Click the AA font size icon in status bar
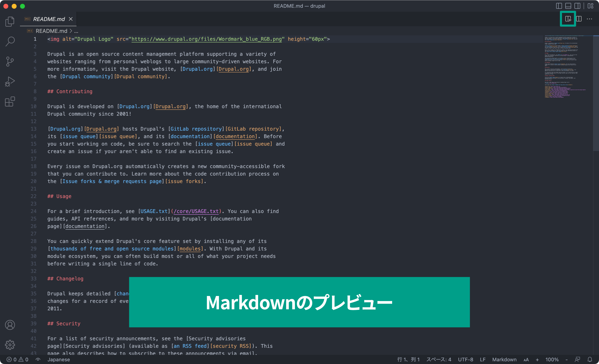The width and height of the screenshot is (599, 364). click(x=526, y=360)
